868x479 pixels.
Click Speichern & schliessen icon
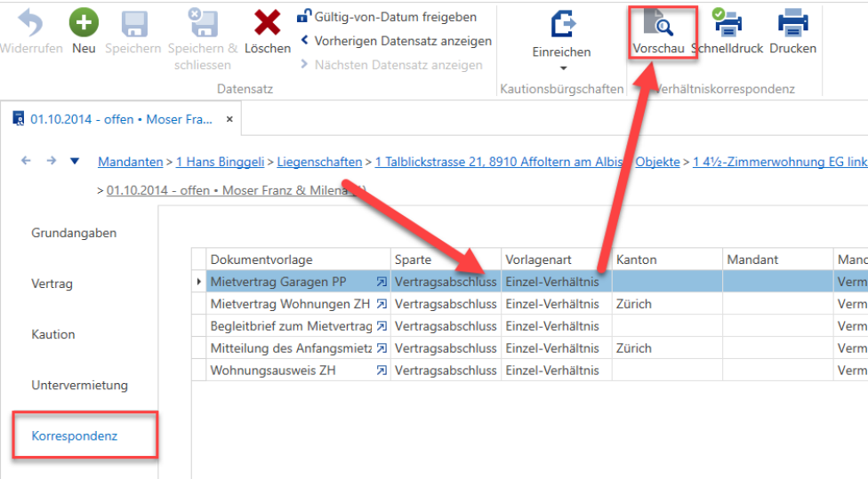click(x=203, y=23)
